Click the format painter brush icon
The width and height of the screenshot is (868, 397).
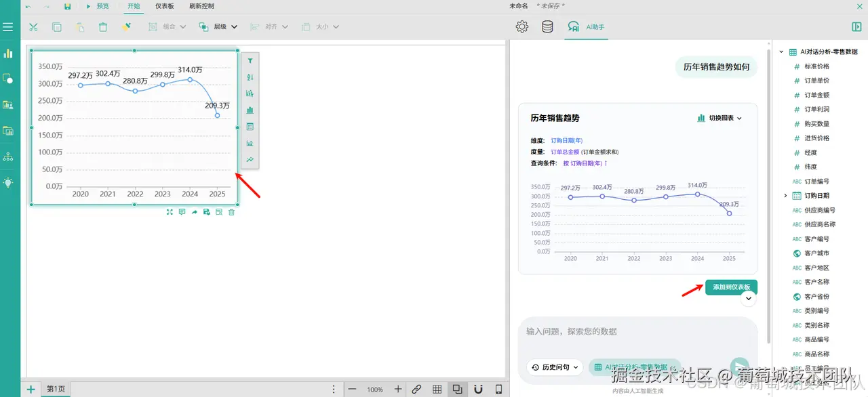click(127, 27)
